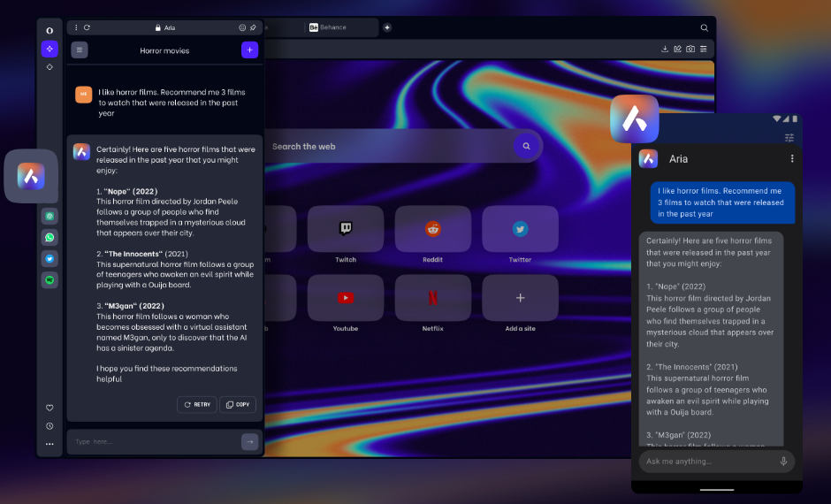Open the Twitter speed dial tile
Image resolution: width=831 pixels, height=504 pixels.
pos(520,229)
